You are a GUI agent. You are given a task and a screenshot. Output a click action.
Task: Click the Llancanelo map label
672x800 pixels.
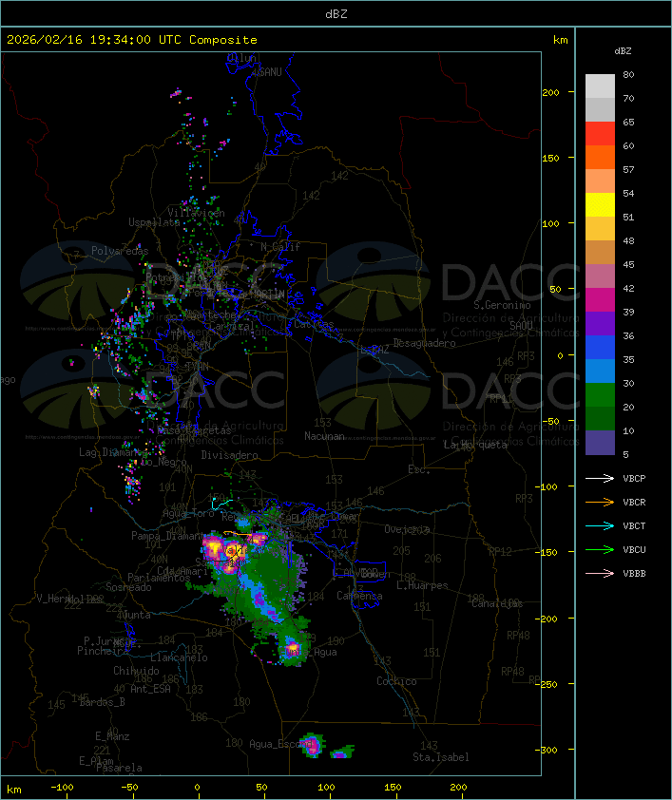click(x=179, y=657)
